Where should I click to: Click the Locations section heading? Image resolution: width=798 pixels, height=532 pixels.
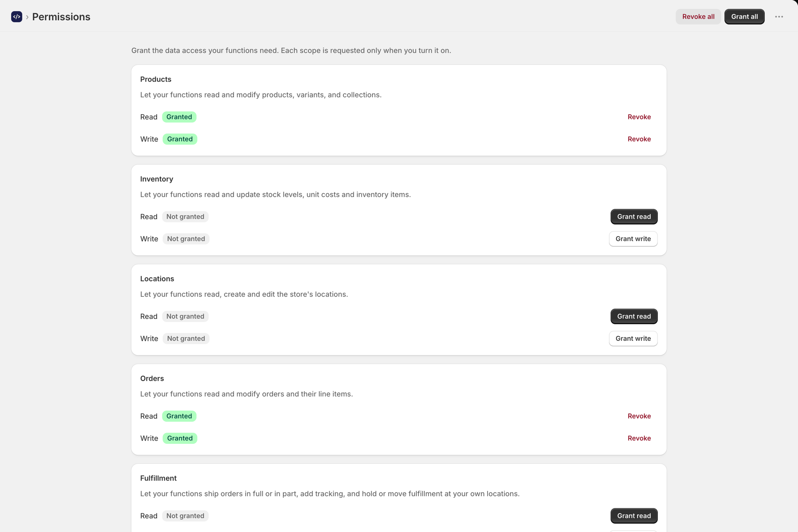(x=157, y=278)
